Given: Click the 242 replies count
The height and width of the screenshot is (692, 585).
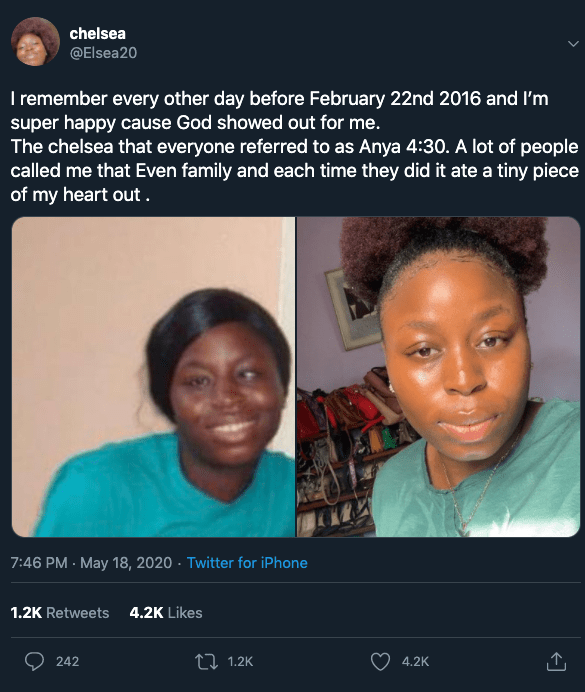Looking at the screenshot, I should coord(68,662).
